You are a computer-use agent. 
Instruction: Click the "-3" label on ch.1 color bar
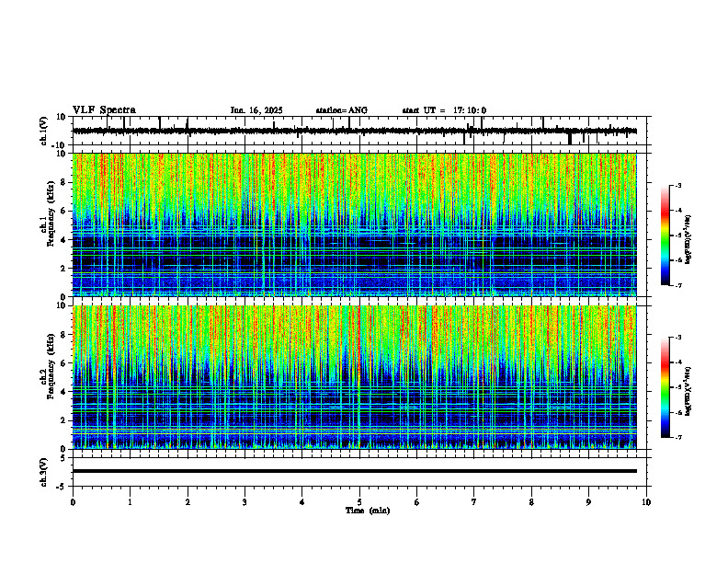tap(677, 186)
